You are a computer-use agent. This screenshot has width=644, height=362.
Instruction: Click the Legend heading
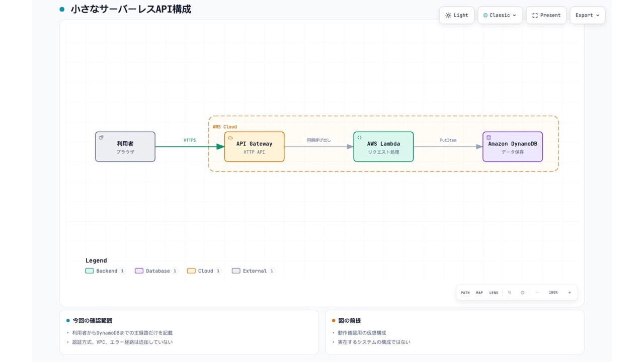point(96,260)
